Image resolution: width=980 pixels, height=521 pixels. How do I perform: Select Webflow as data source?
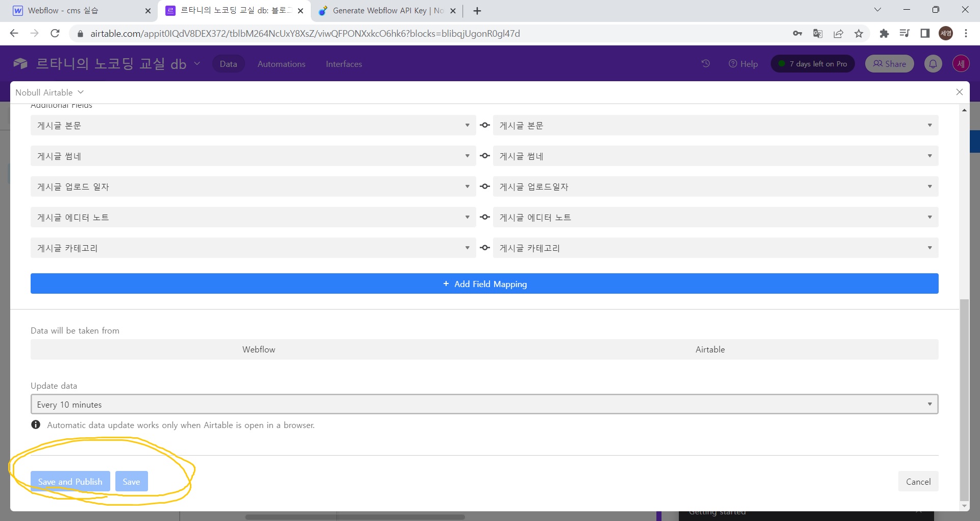click(x=258, y=349)
